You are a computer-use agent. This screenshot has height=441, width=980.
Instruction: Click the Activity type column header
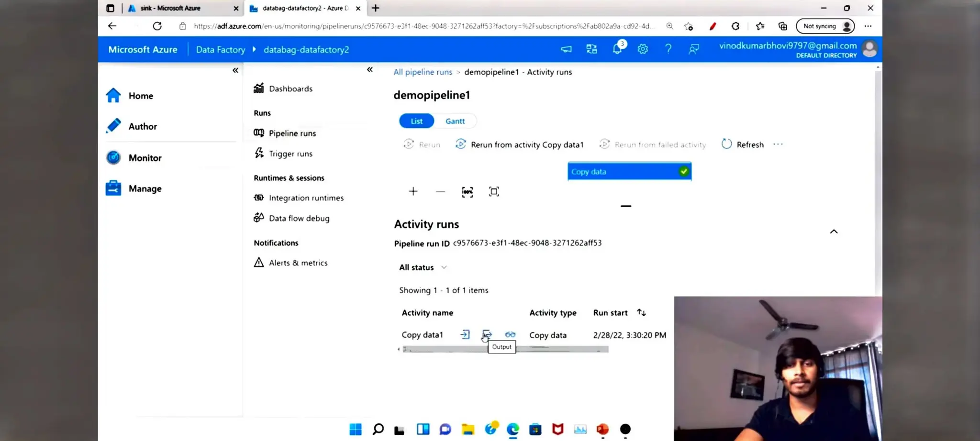coord(553,313)
